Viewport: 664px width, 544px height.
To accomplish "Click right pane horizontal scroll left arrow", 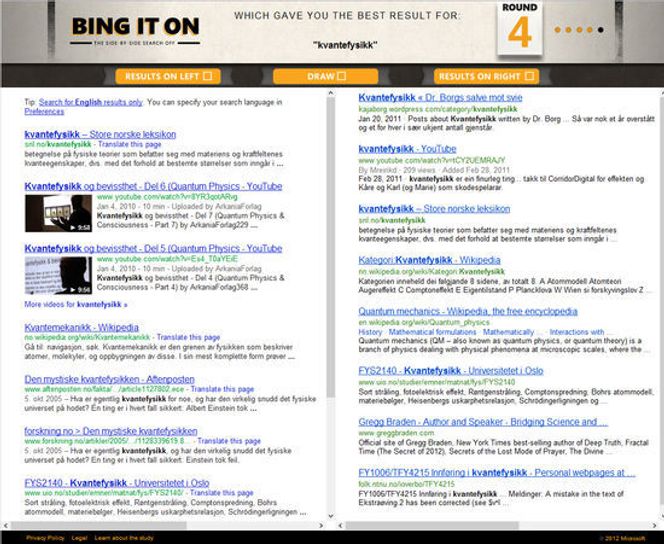I will tap(340, 525).
